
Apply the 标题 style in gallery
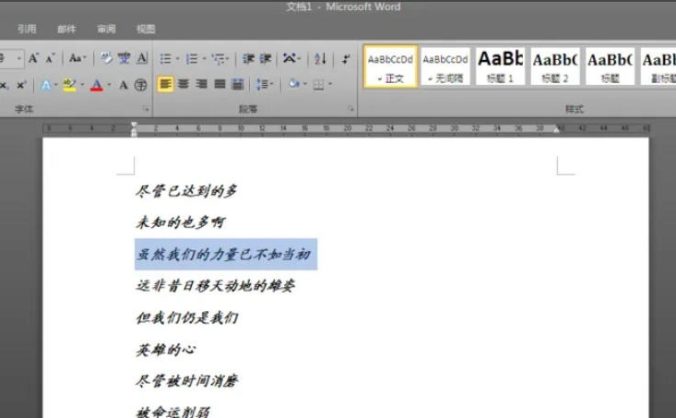point(610,66)
